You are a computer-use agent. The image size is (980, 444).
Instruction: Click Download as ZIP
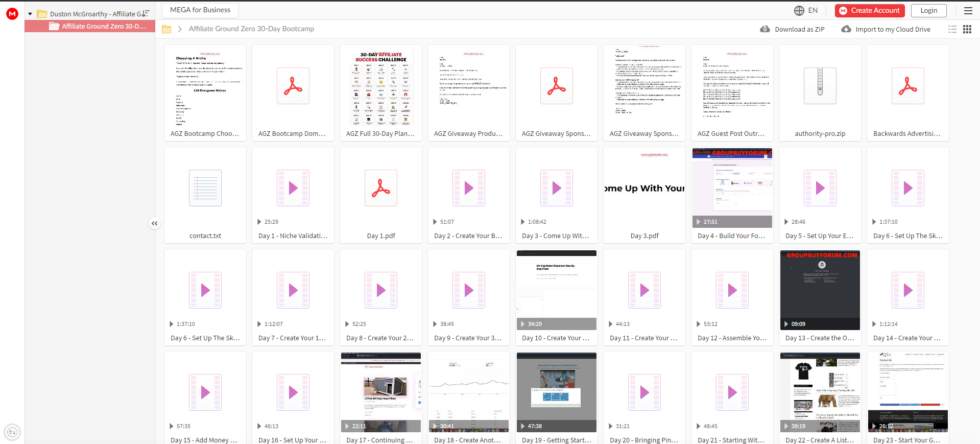click(x=792, y=29)
